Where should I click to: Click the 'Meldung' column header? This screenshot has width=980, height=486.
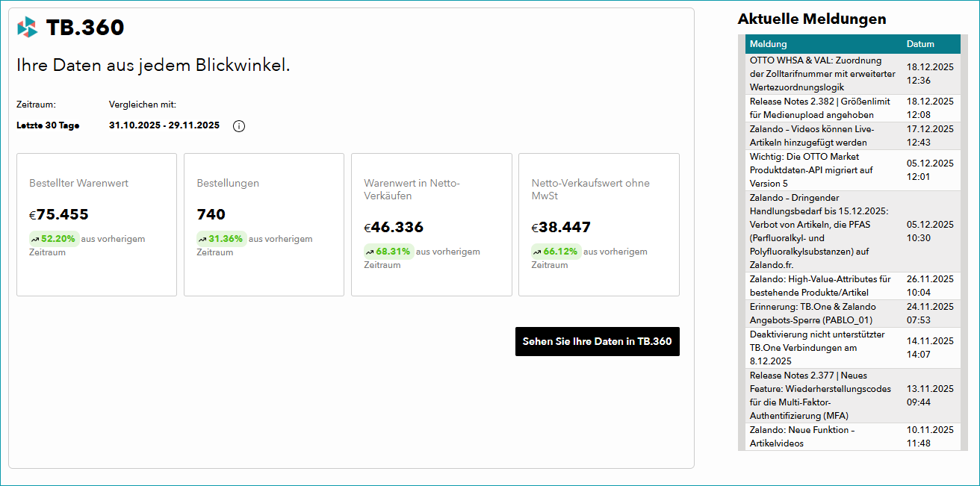click(768, 44)
